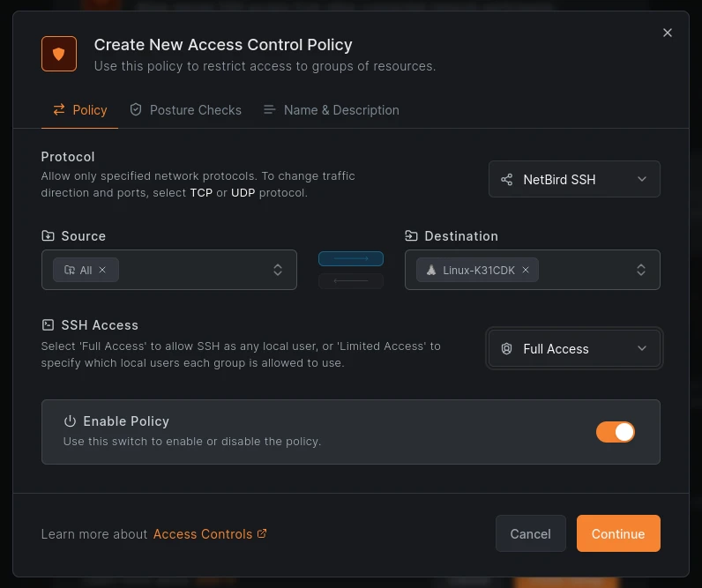Remove the All group from Source

tap(102, 270)
